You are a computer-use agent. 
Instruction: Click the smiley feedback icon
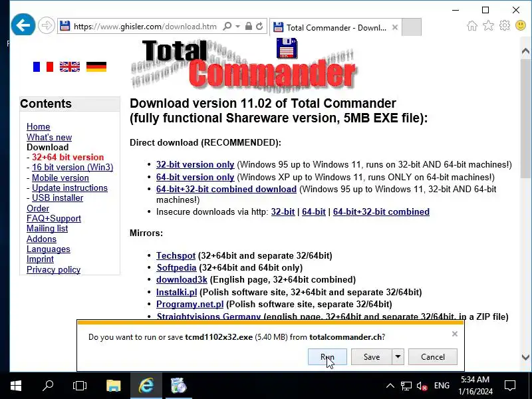click(x=521, y=25)
